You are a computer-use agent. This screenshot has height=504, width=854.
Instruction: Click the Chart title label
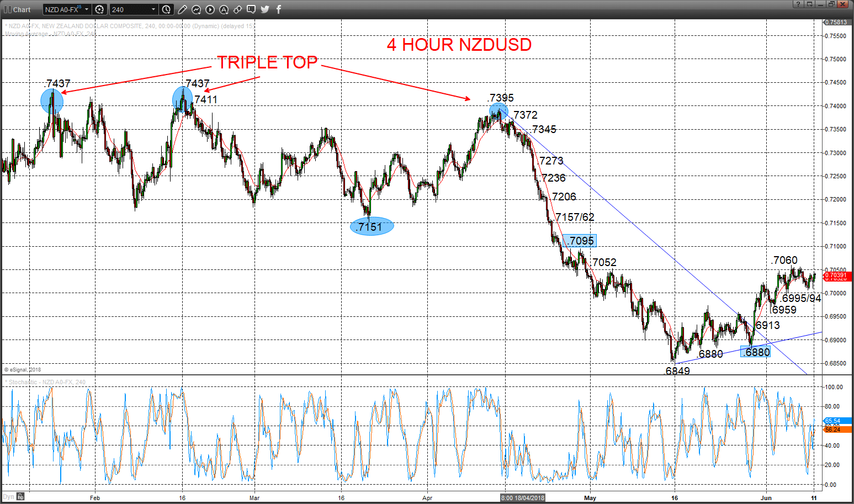pyautogui.click(x=22, y=9)
